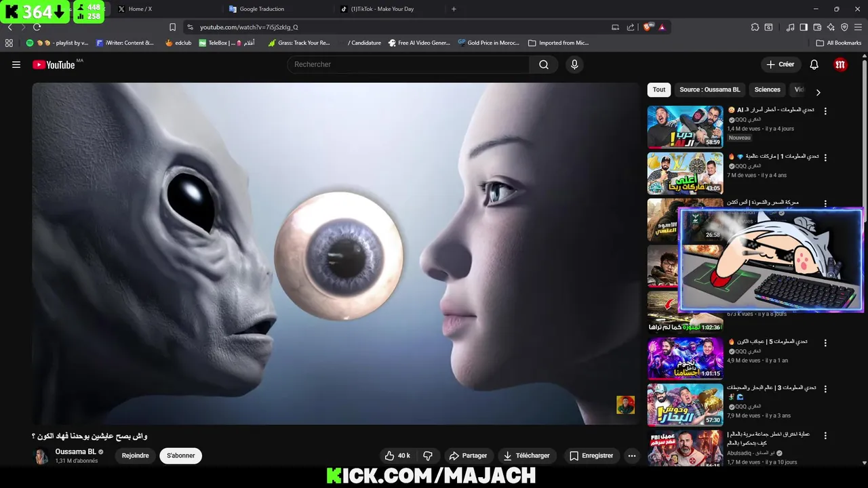Expand more actions with three dots under video
This screenshot has width=868, height=488.
(632, 455)
